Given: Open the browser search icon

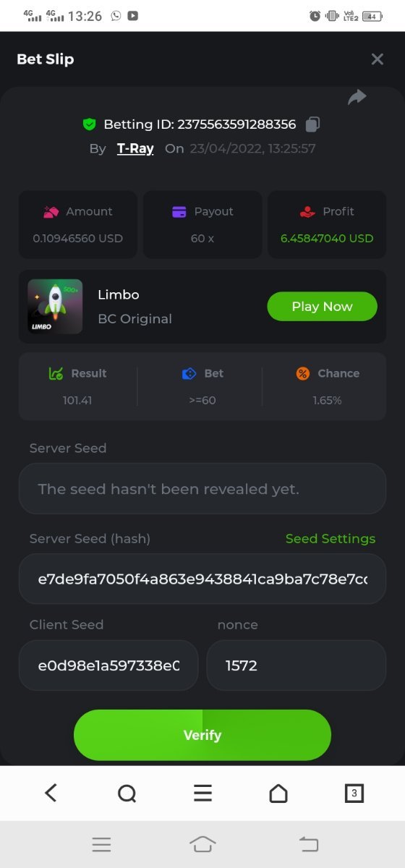Looking at the screenshot, I should [x=127, y=793].
